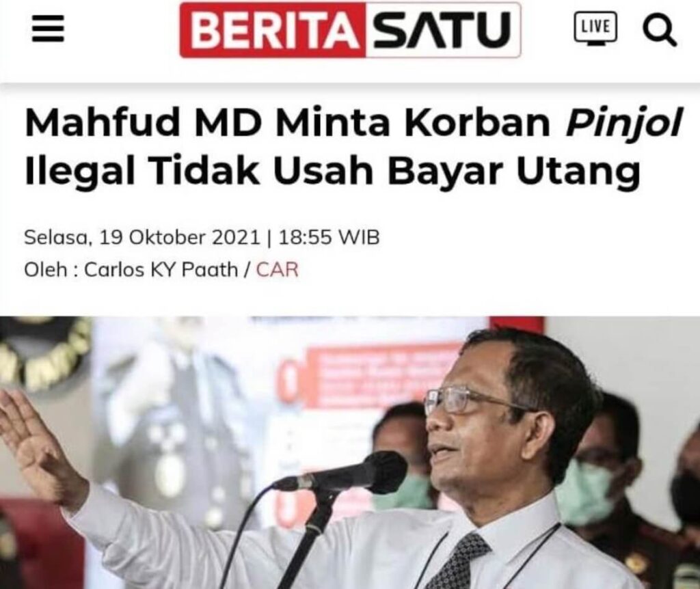The height and width of the screenshot is (589, 700).
Task: Click the date Selasa, 19 Oktober 2021
Action: [142, 237]
